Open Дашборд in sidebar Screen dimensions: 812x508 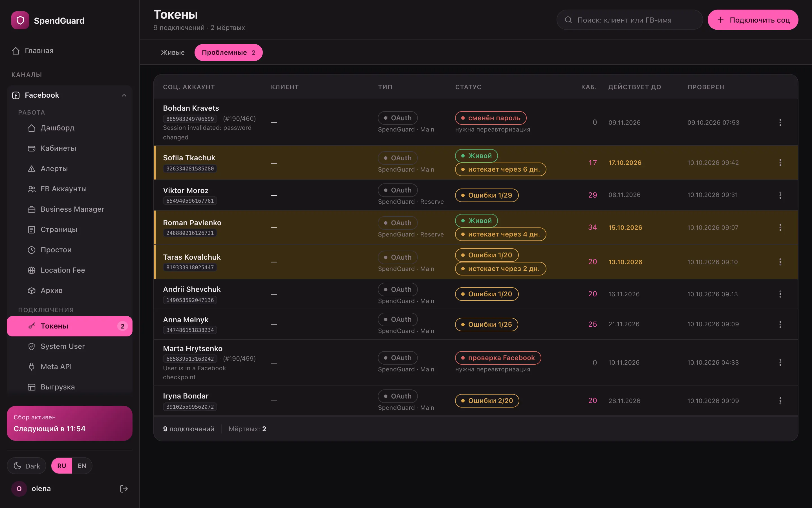point(69,128)
